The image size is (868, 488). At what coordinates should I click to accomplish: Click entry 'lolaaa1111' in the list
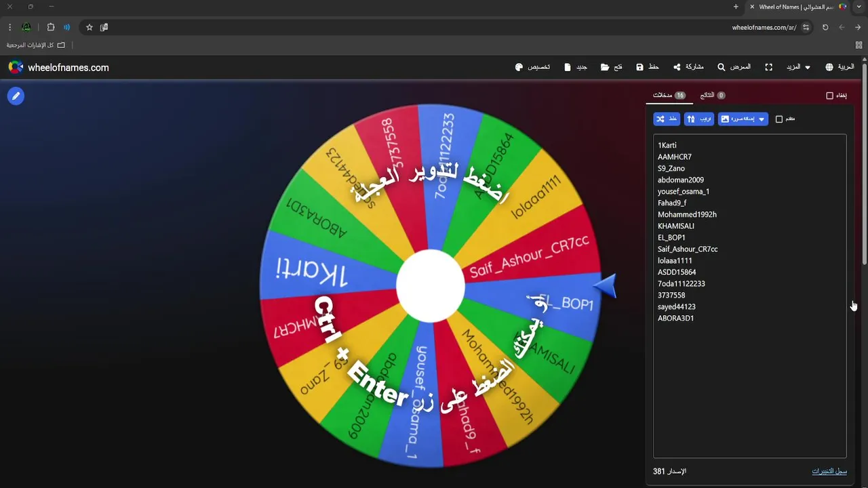coord(675,260)
